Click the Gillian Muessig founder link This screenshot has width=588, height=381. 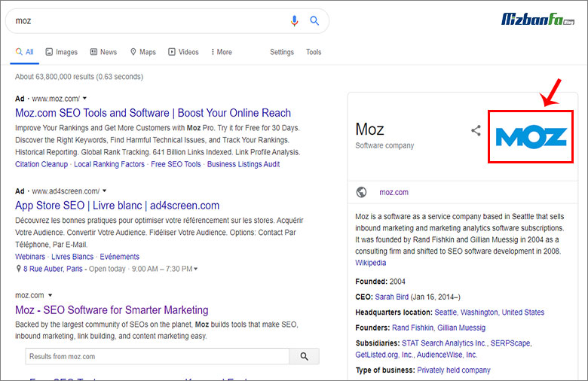461,328
